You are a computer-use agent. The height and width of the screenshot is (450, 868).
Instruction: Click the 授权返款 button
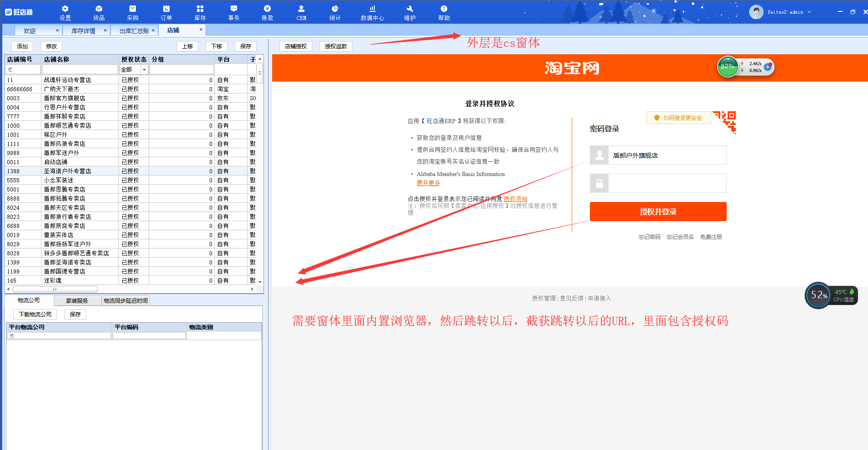tap(336, 46)
